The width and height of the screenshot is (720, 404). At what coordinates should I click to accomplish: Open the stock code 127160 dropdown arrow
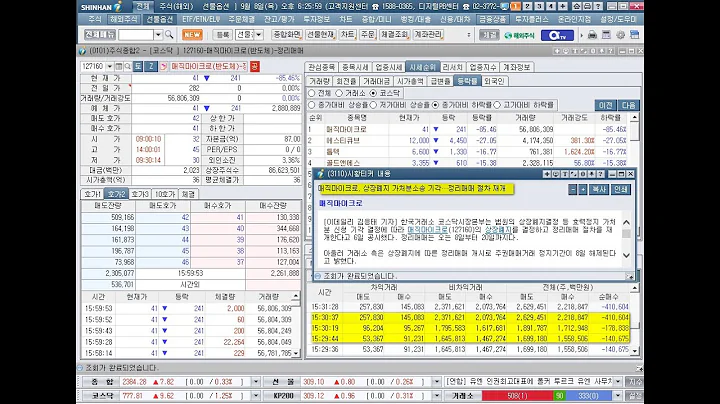[109, 67]
